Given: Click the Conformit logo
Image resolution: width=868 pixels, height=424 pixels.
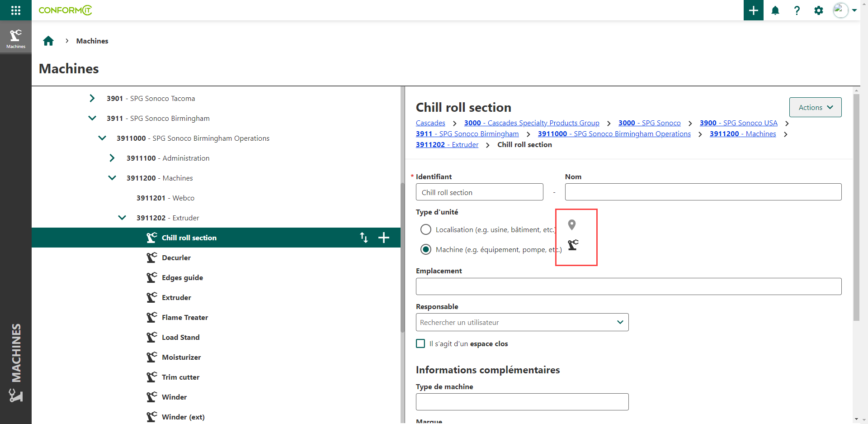Looking at the screenshot, I should (65, 10).
